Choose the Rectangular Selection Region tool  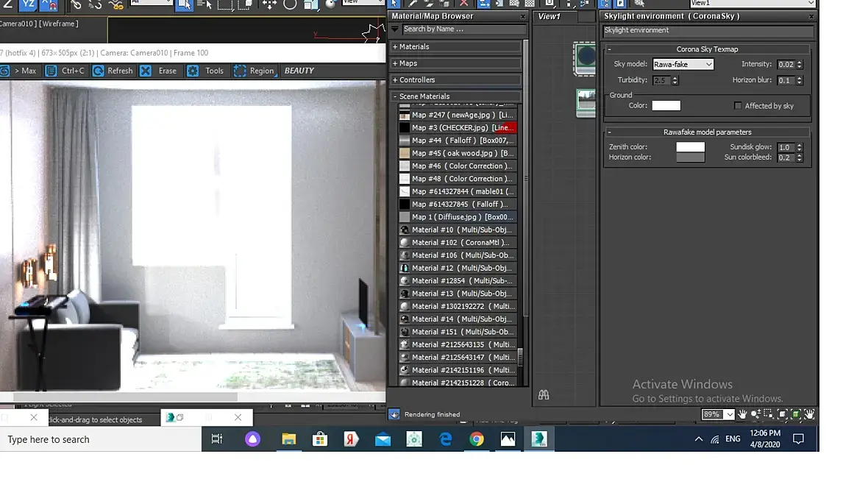[225, 5]
